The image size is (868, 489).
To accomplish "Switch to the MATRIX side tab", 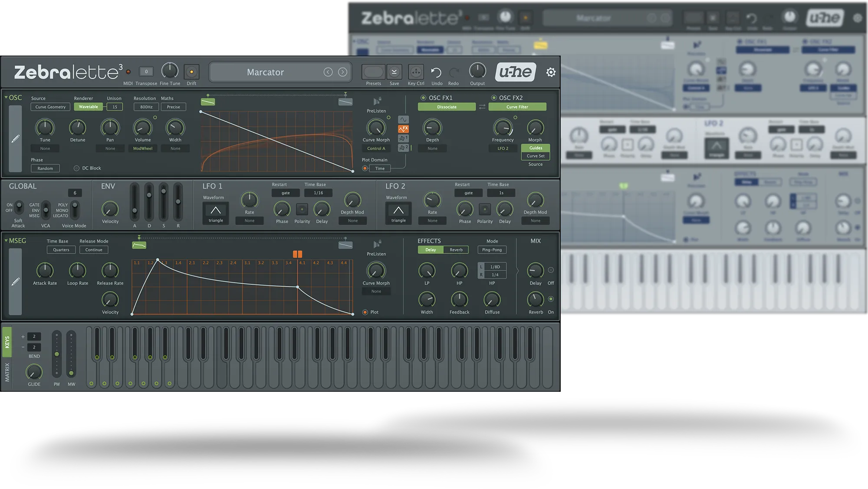I will click(7, 372).
